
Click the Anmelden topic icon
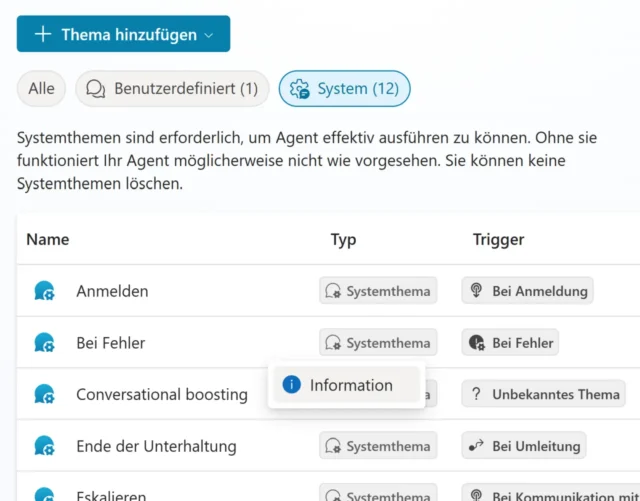(x=44, y=291)
